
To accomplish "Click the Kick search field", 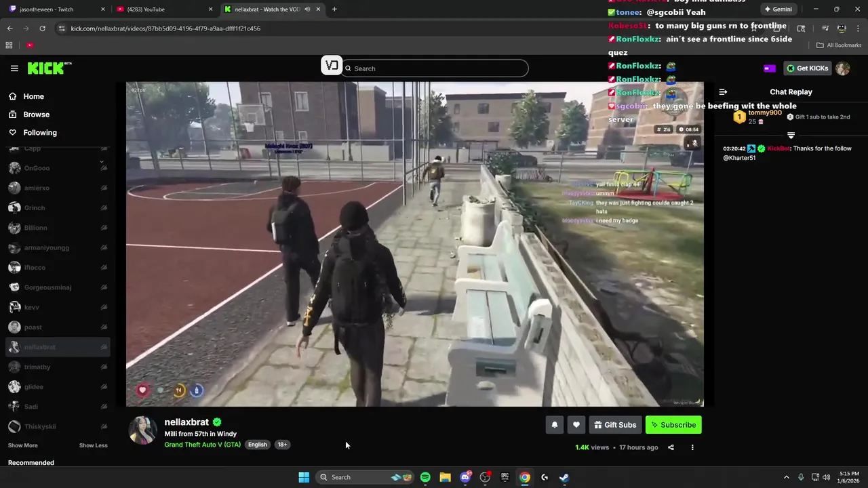I will 435,68.
